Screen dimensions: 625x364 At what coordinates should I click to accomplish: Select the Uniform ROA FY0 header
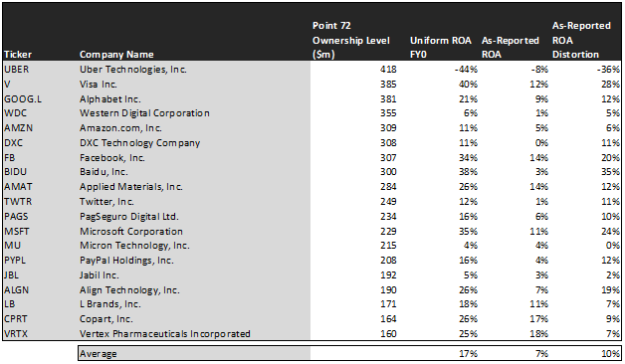[441, 48]
